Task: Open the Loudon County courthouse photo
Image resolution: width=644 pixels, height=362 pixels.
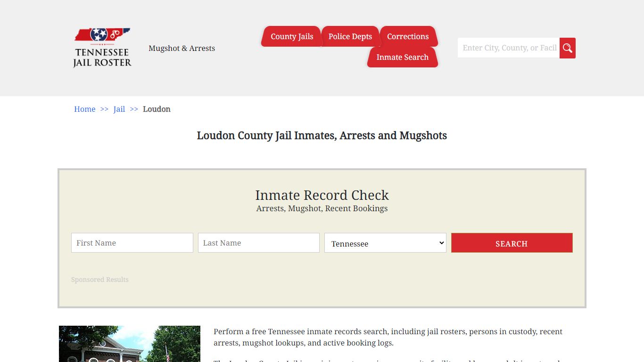Action: pos(130,344)
